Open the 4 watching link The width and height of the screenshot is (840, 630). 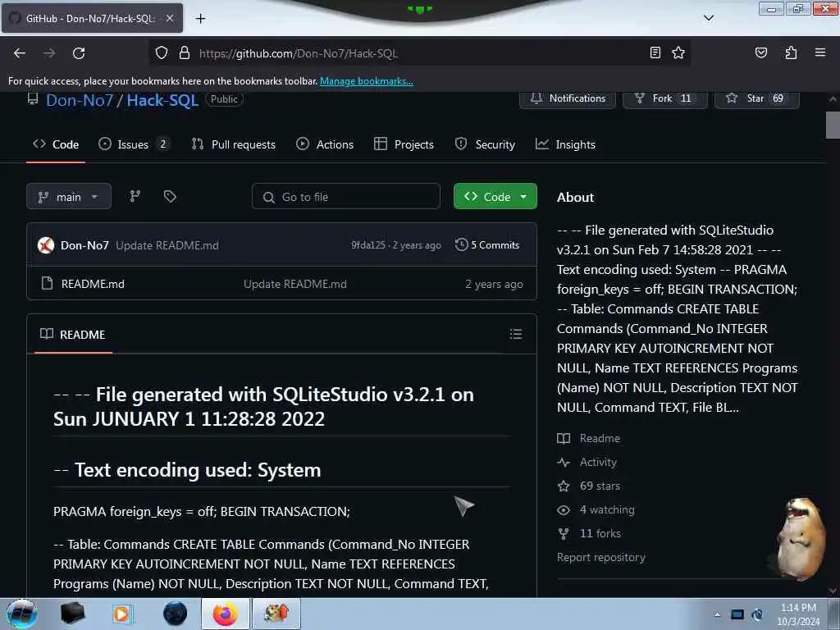(596, 509)
